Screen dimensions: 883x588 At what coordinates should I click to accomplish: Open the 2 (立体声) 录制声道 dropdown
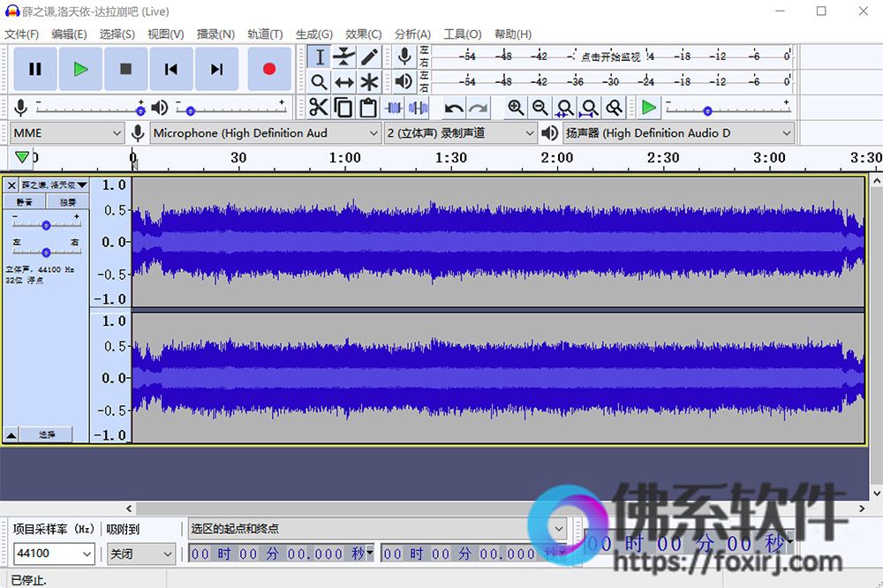coord(460,133)
